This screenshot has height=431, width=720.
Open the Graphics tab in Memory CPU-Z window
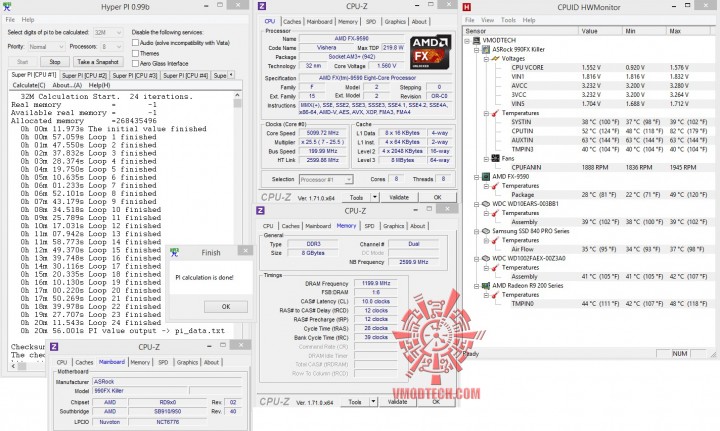point(394,226)
